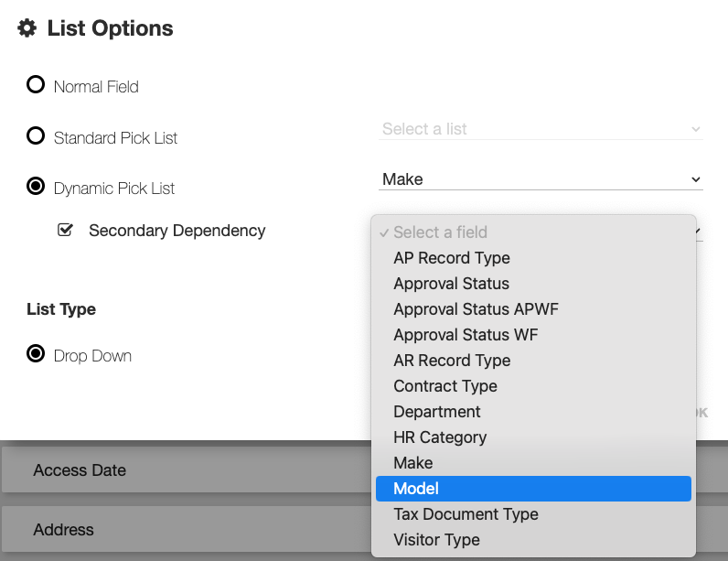Open the Make dynamic pick list dropdown
Viewport: 728px width, 561px height.
pyautogui.click(x=541, y=179)
